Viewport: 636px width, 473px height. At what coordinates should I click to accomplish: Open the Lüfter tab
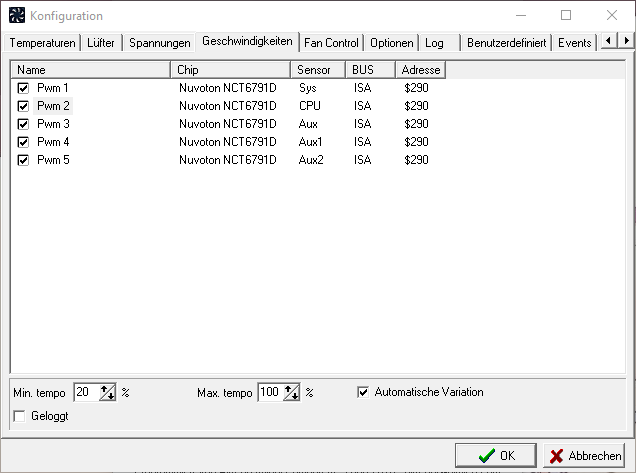coord(101,43)
